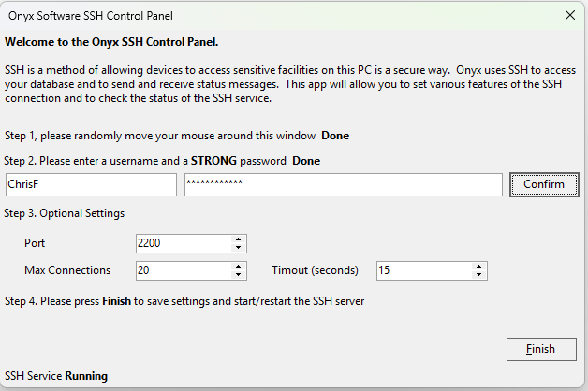This screenshot has width=588, height=391.
Task: Click the Max Connections label
Action: click(67, 270)
